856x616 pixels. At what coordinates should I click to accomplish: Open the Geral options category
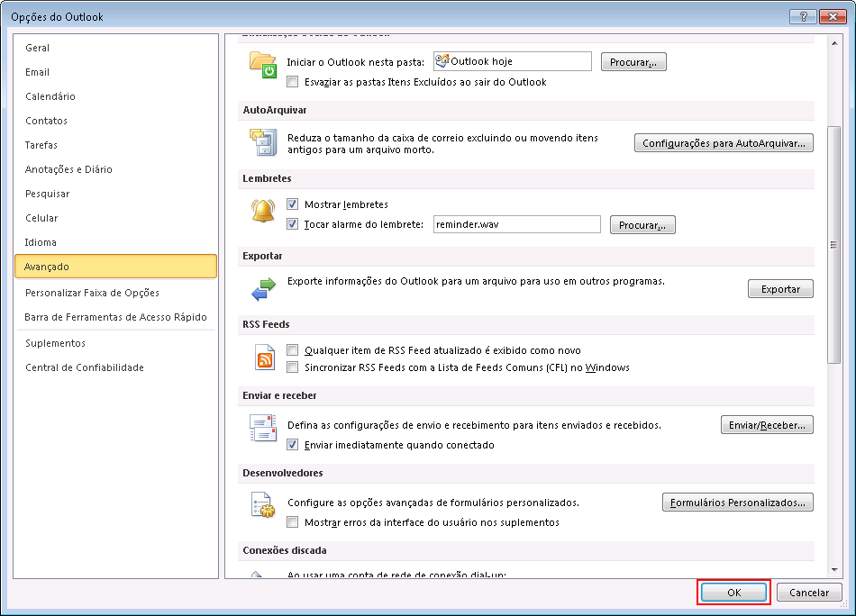click(x=115, y=48)
